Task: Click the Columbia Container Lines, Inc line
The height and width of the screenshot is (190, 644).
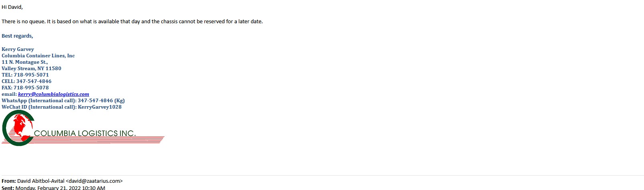Action: (x=38, y=56)
